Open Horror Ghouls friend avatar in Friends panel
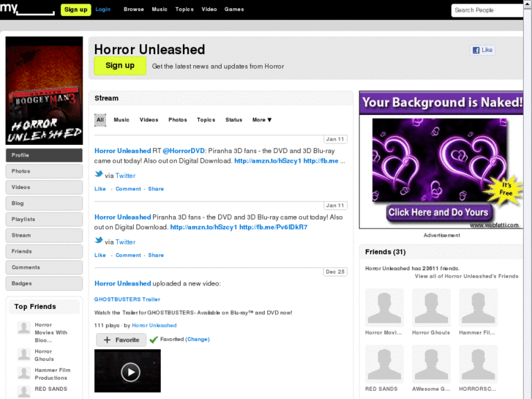Screen dimensions: 532x399 pyautogui.click(x=431, y=307)
